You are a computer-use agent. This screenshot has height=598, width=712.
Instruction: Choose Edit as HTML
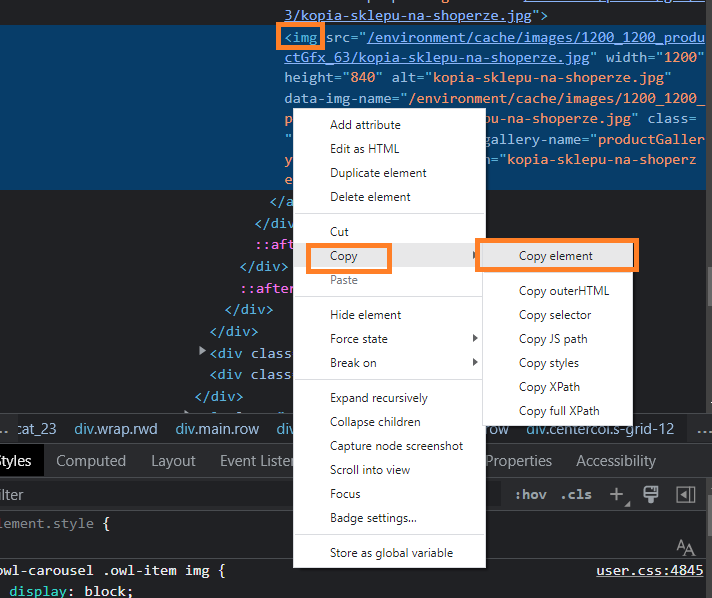364,149
